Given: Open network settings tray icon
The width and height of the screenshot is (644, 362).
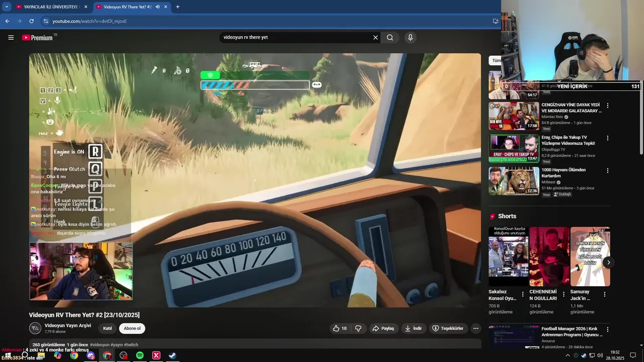Looking at the screenshot, I should pyautogui.click(x=592, y=355).
